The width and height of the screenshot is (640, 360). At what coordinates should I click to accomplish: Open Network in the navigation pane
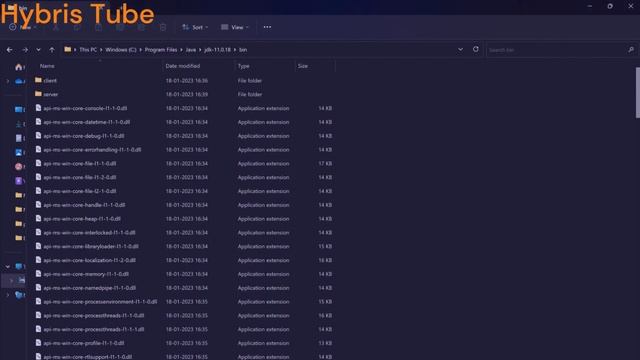(x=19, y=295)
